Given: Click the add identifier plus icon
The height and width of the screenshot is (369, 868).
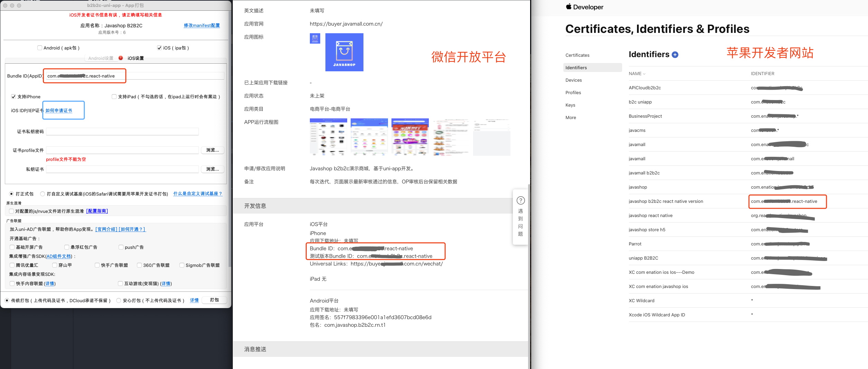Looking at the screenshot, I should coord(675,55).
